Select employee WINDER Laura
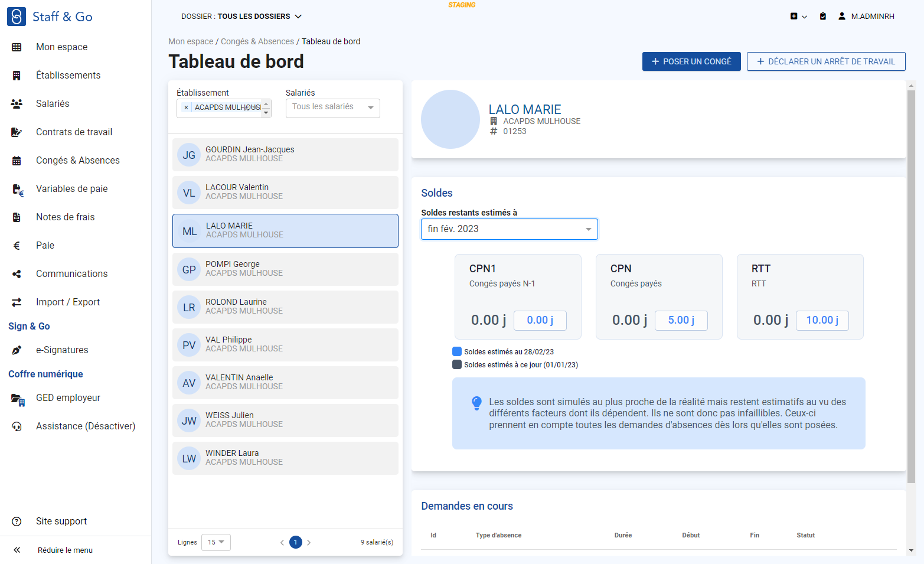This screenshot has width=924, height=564. 285,458
